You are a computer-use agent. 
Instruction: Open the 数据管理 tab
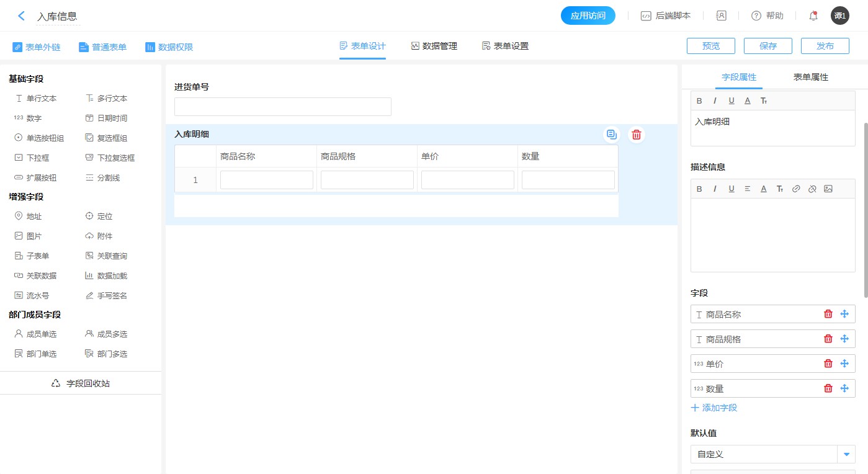click(434, 46)
